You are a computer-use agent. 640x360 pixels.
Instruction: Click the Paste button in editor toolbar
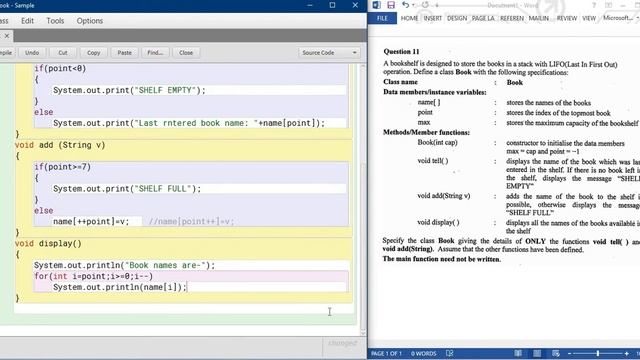[124, 53]
